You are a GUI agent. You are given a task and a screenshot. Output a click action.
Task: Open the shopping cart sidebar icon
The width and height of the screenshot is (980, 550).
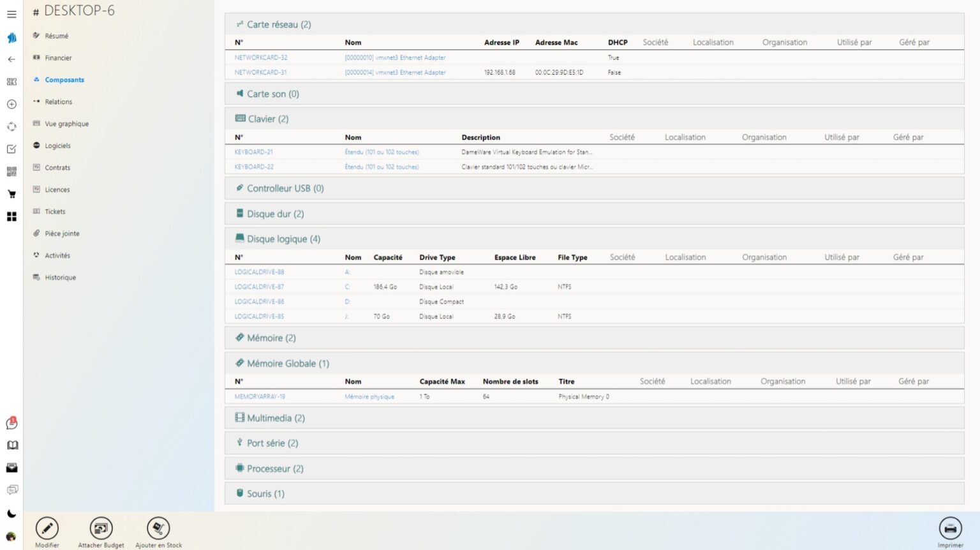11,194
